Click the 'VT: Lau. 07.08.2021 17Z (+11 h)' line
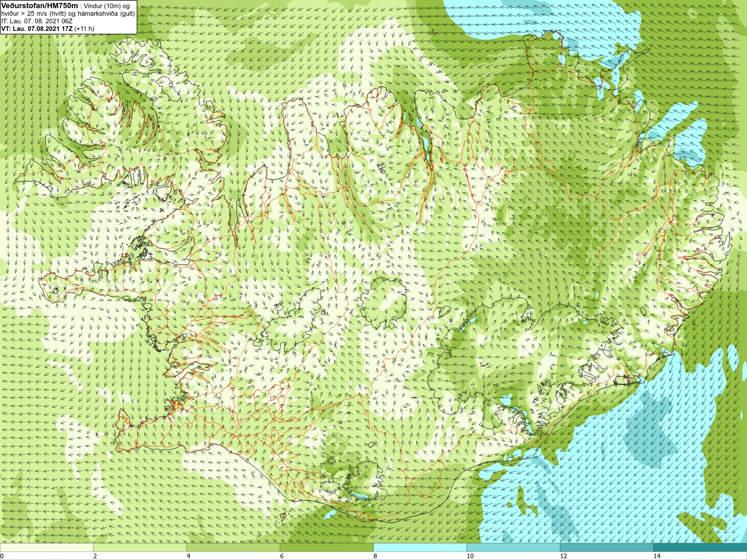Viewport: 747px width, 560px height. click(x=47, y=29)
